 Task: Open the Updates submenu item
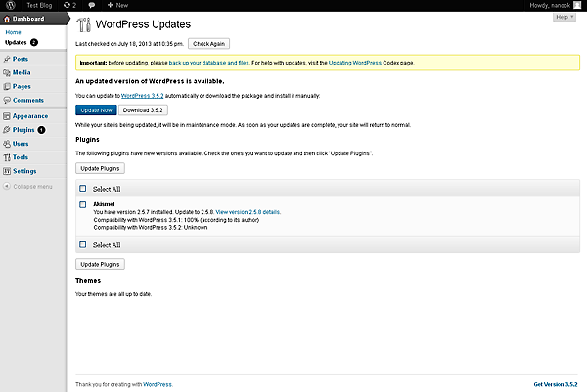[16, 42]
